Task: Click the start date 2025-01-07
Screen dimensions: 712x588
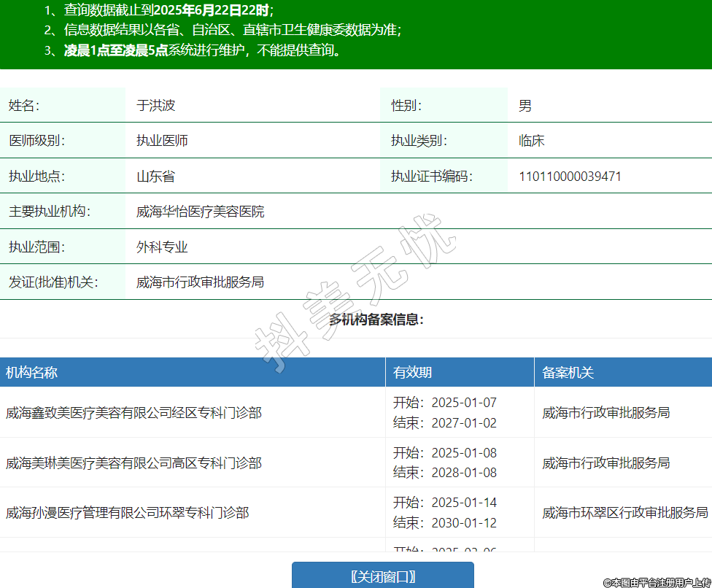Action: [464, 403]
